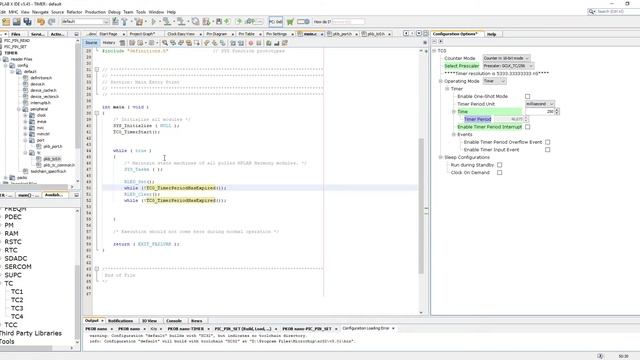Image resolution: width=640 pixels, height=360 pixels.
Task: Click the plib_tc0.h file in project tree
Action: point(52,159)
